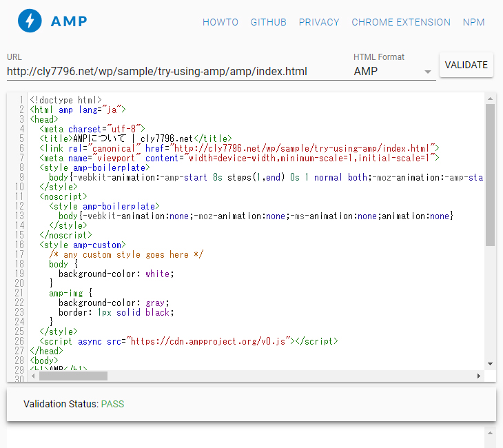This screenshot has width=503, height=448.
Task: Click the Validation Status PASS text
Action: (112, 404)
